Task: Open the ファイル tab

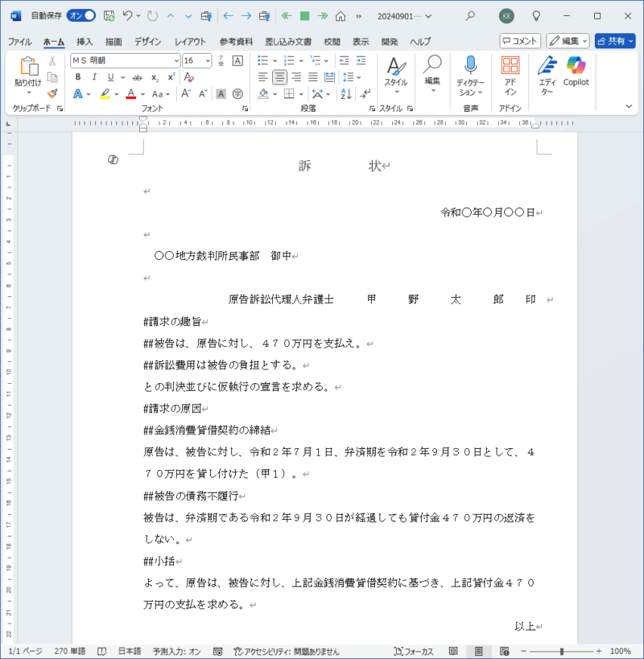Action: pos(20,42)
